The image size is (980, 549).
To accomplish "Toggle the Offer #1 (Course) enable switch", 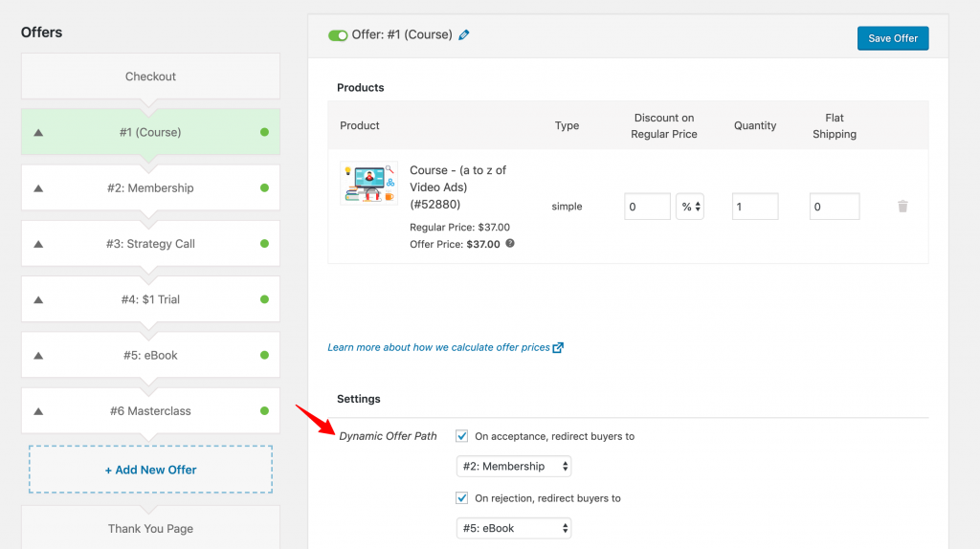I will 338,35.
